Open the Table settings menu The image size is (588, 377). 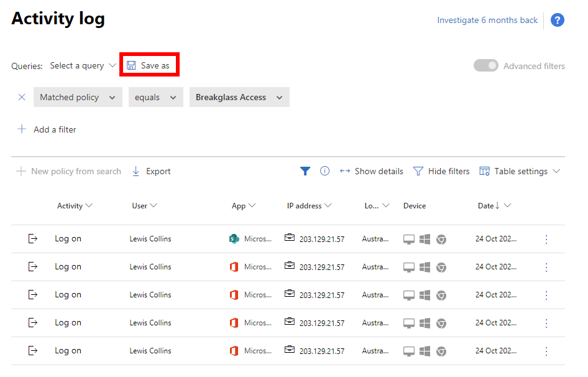tap(520, 171)
